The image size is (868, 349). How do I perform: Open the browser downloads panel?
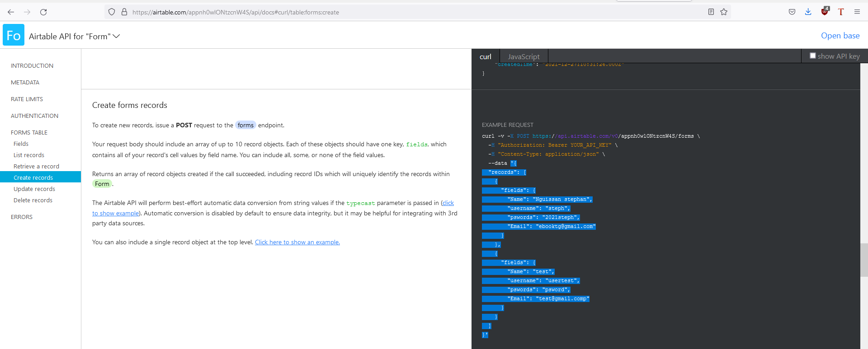808,12
